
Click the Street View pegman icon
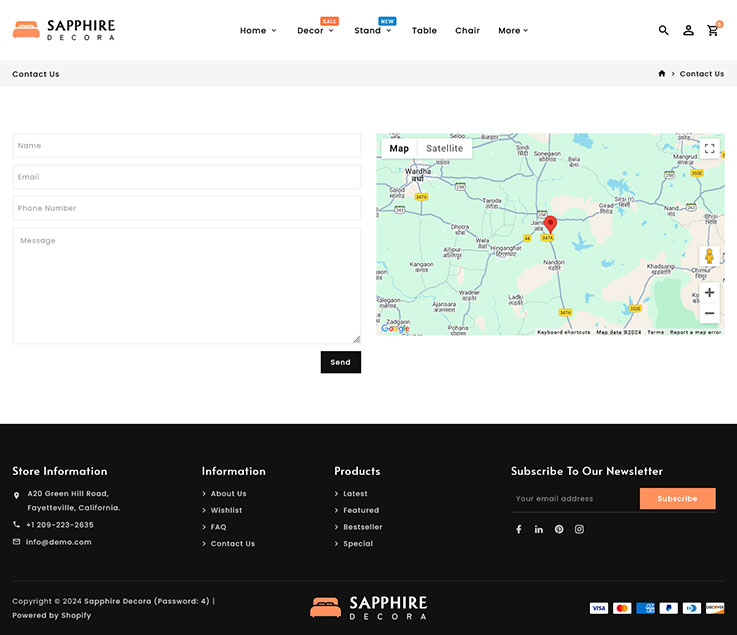709,256
